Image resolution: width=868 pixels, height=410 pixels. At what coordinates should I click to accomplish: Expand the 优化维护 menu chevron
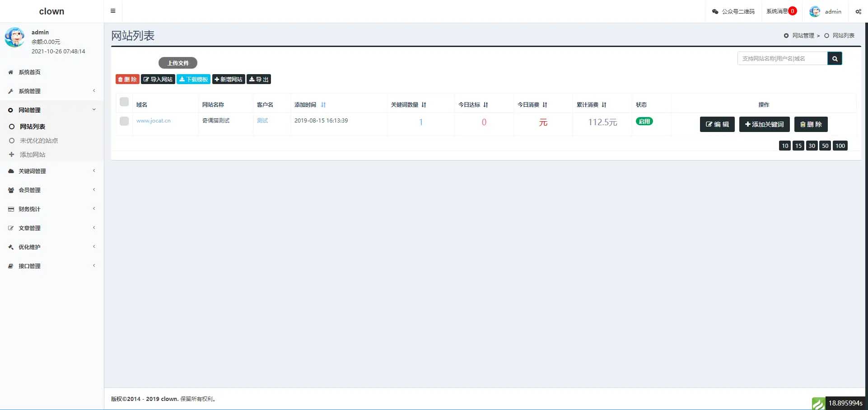coord(94,247)
